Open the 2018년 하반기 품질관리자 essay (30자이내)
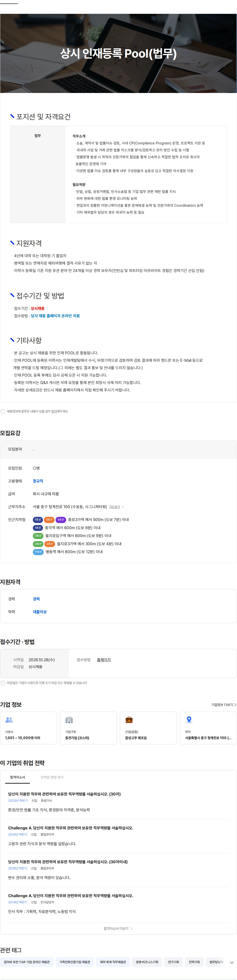This screenshot has height=980, width=237. coord(118,870)
